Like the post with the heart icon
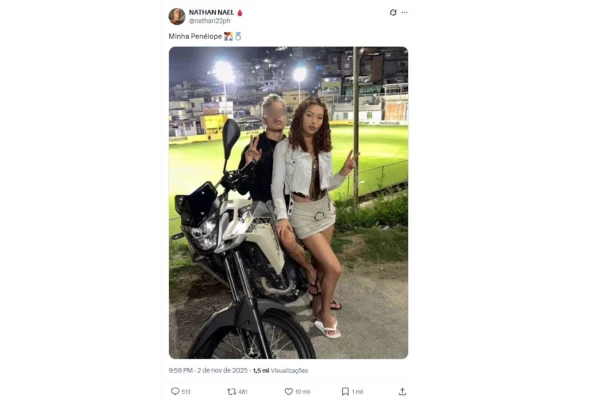Screen dimensions: 600x400 pos(288,391)
